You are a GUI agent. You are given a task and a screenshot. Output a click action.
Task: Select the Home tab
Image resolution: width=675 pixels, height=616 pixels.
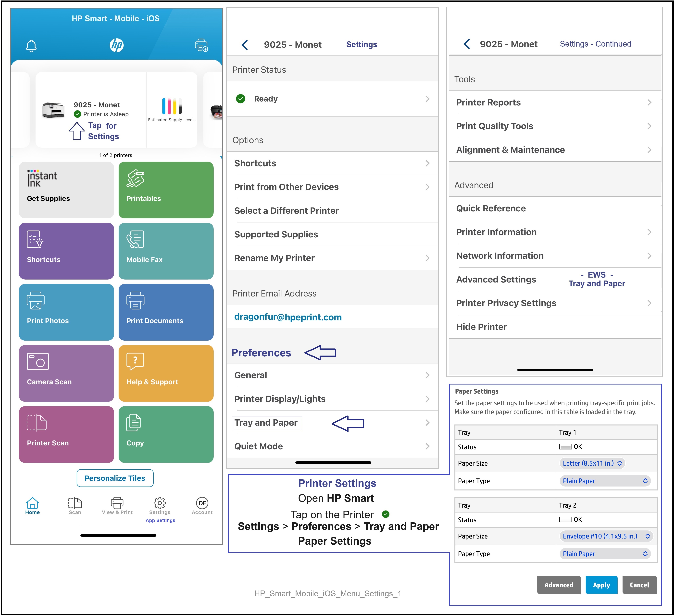(x=32, y=506)
